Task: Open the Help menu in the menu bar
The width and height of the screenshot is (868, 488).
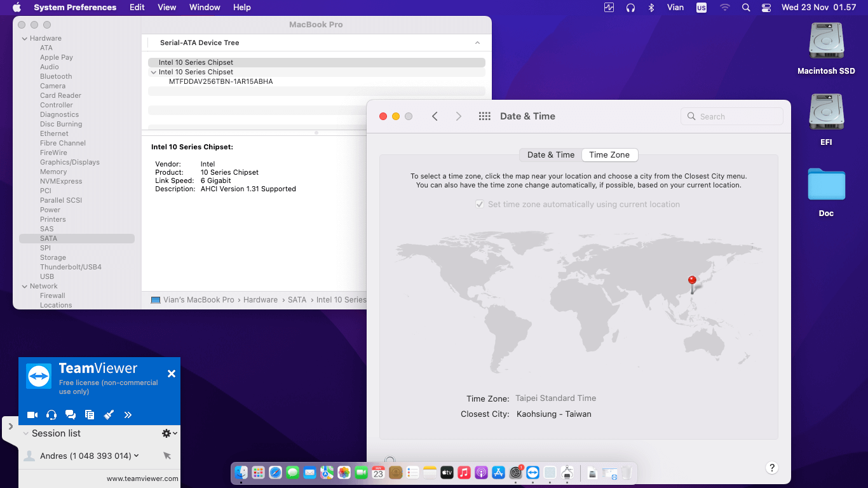Action: click(242, 8)
